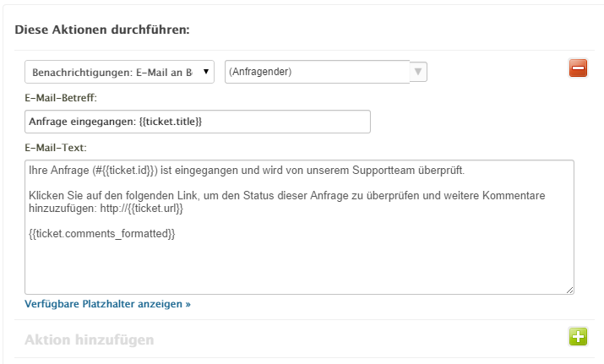The height and width of the screenshot is (364, 604).
Task: Click the Aktion hinzufügen label
Action: (90, 340)
